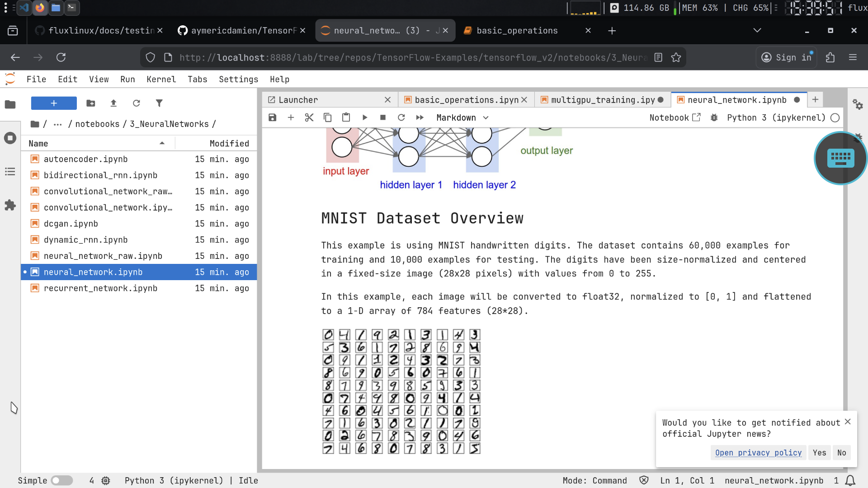Restart kernel and run all cells
The image size is (868, 488).
pyautogui.click(x=420, y=117)
